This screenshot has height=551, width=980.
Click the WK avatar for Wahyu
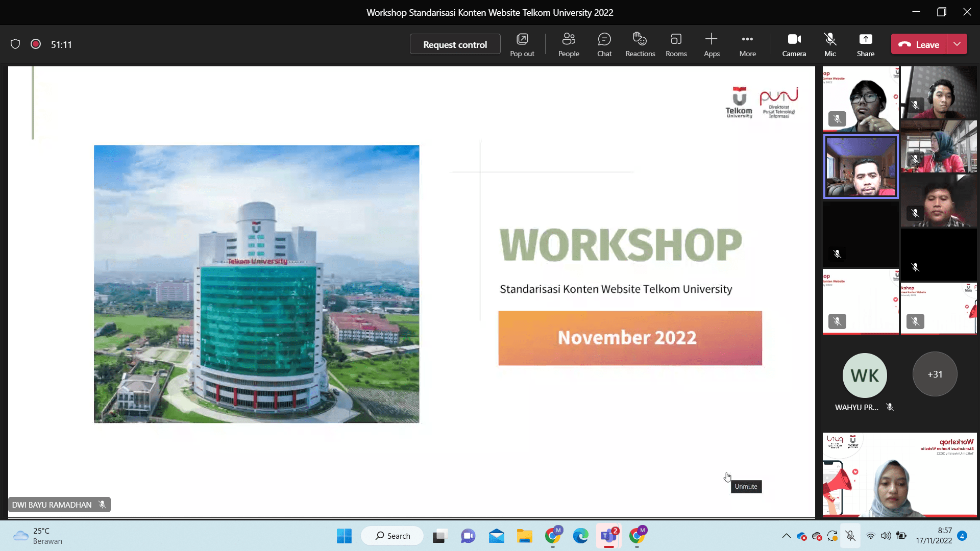(x=865, y=375)
